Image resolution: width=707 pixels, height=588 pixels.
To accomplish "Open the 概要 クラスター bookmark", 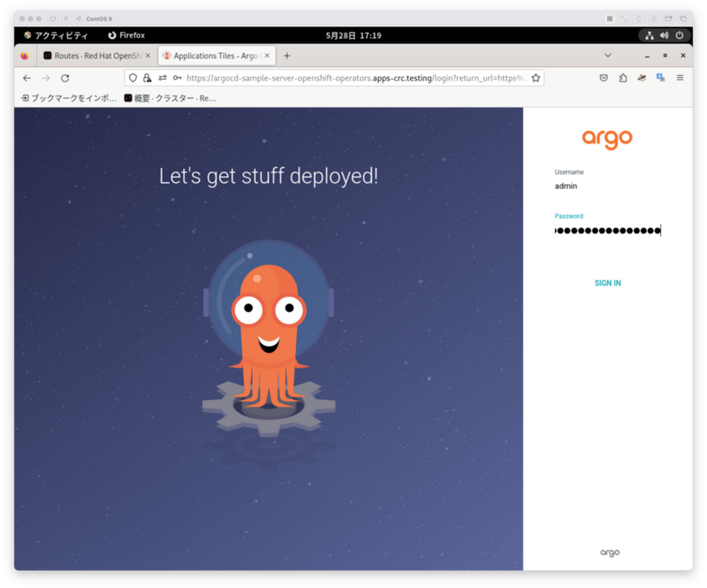I will tap(170, 98).
